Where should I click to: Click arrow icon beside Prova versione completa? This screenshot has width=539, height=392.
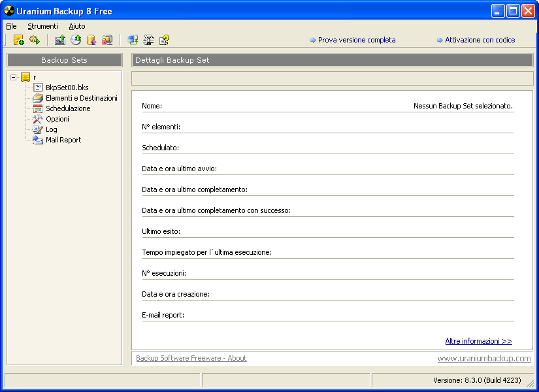point(313,41)
